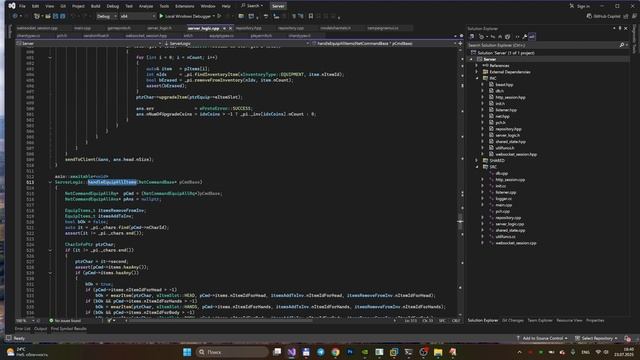640x360 pixels.
Task: Click Solution Explorer properties wrench icon
Action: pyautogui.click(x=525, y=37)
